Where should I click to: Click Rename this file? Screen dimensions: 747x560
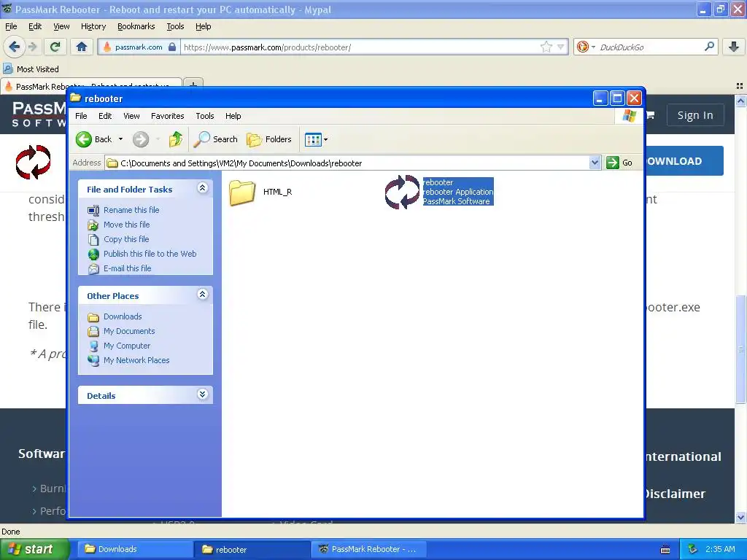click(x=131, y=210)
